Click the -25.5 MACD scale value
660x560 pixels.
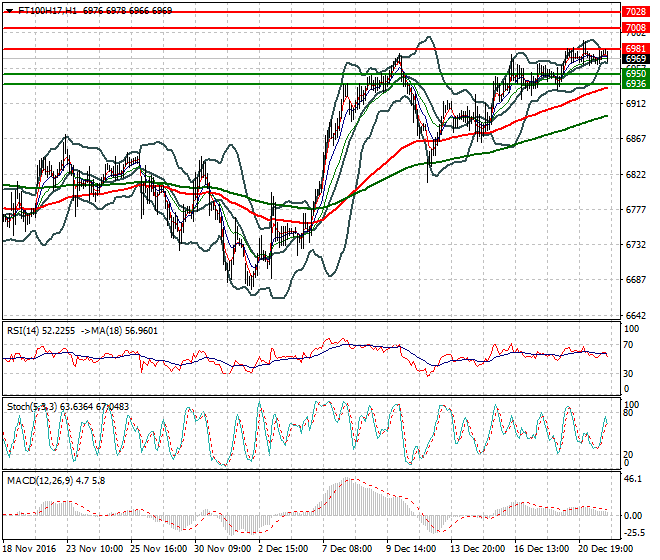[x=633, y=533]
